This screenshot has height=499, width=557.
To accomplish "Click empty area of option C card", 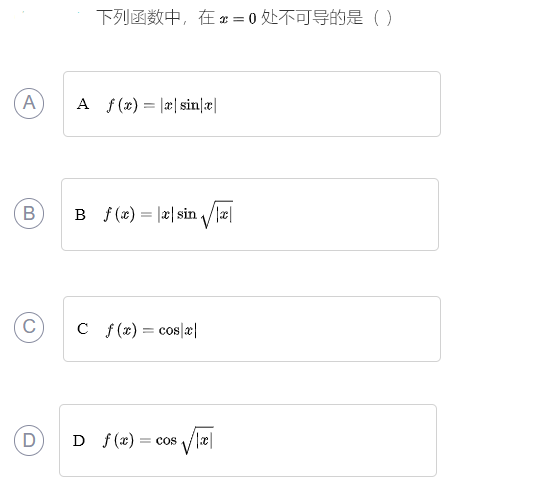I will [x=320, y=329].
